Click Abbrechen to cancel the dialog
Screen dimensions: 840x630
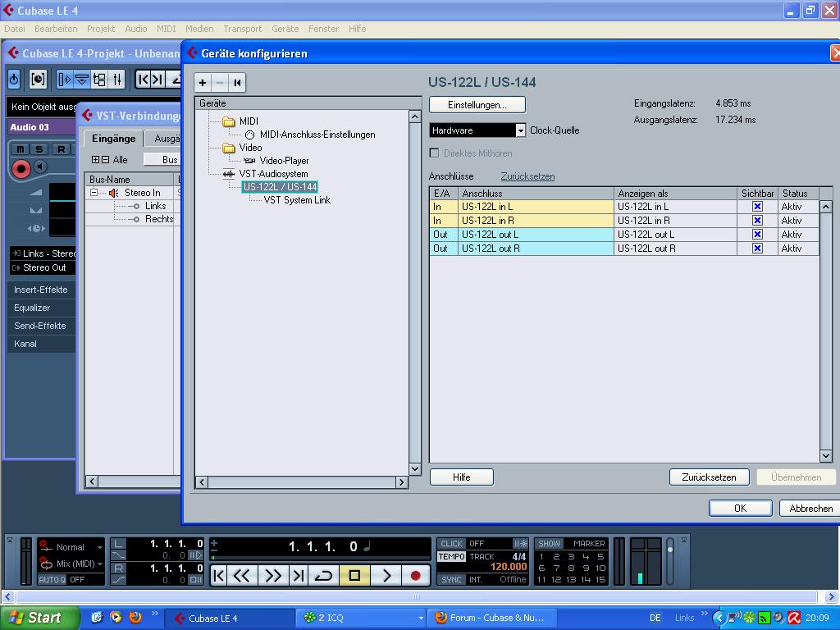coord(810,509)
